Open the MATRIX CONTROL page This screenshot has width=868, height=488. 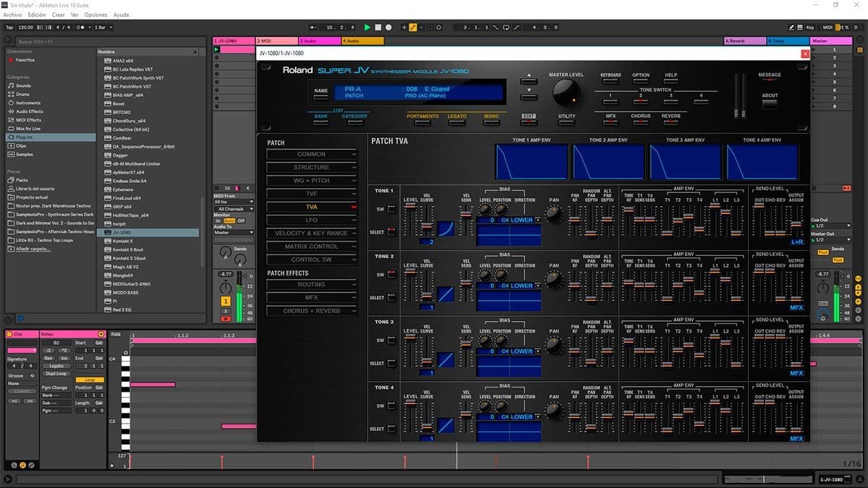tap(312, 247)
